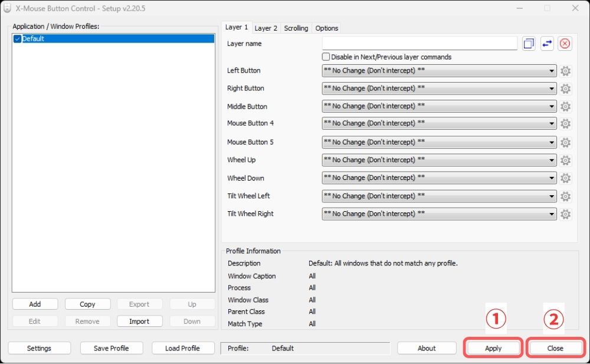Click the Profile: Default status field

click(x=305, y=348)
